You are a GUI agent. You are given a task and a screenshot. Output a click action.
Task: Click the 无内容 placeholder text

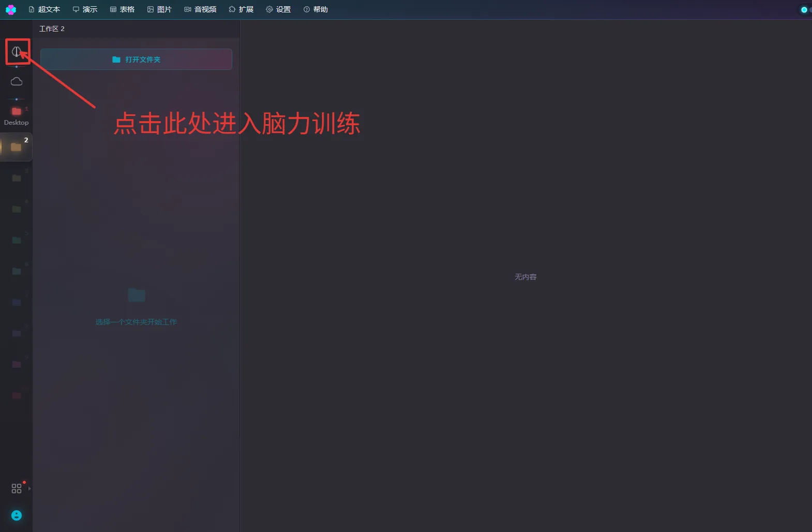click(x=525, y=277)
